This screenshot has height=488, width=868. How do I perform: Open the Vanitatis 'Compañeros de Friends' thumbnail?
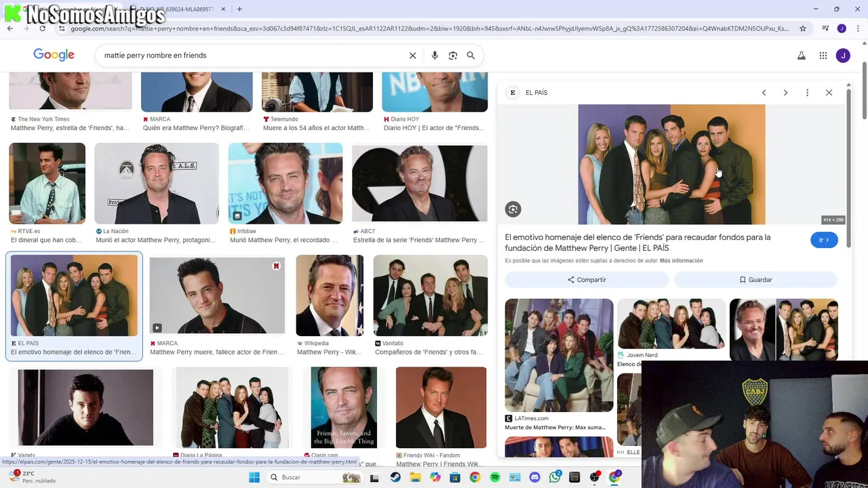tap(430, 296)
